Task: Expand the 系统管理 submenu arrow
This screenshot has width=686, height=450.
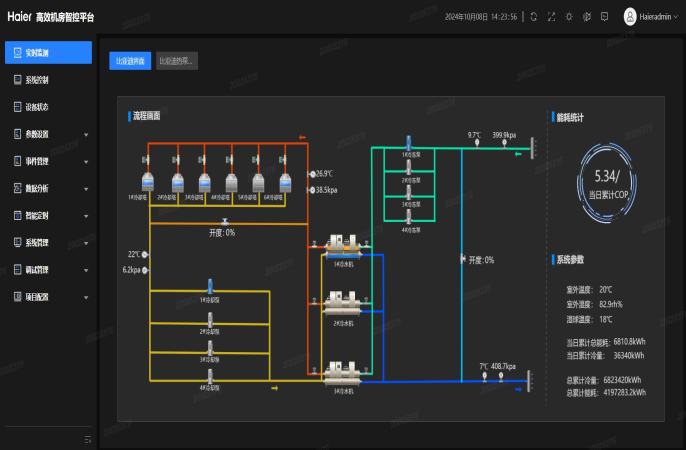Action: tap(86, 243)
